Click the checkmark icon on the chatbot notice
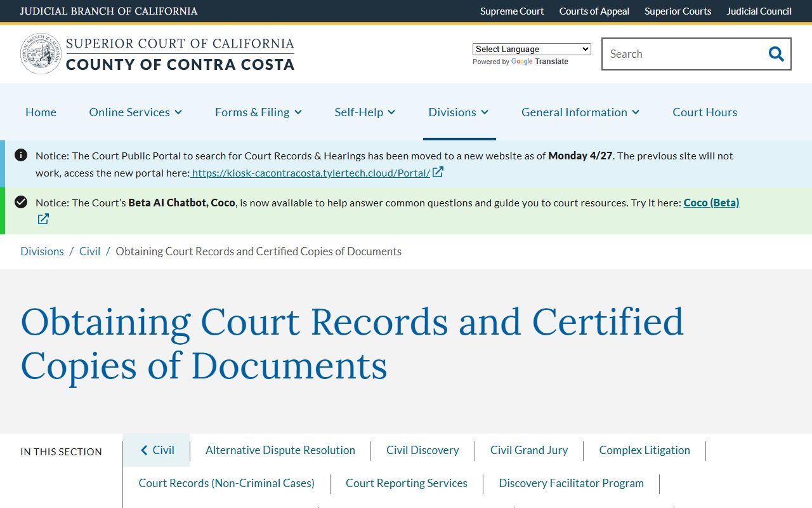The height and width of the screenshot is (508, 812). [21, 202]
